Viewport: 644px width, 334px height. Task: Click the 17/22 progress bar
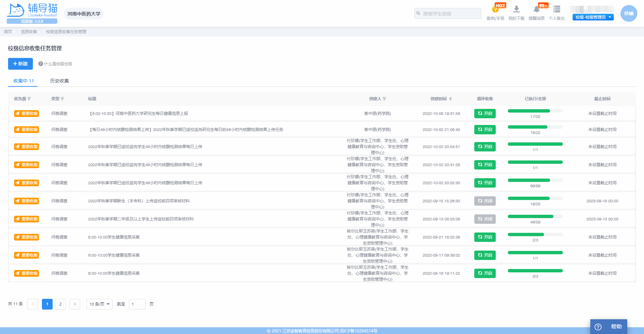point(535,111)
